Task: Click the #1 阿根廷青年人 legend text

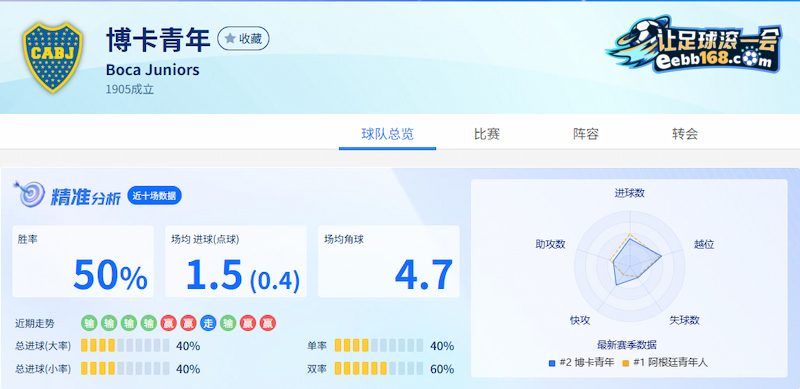Action: pos(670,363)
